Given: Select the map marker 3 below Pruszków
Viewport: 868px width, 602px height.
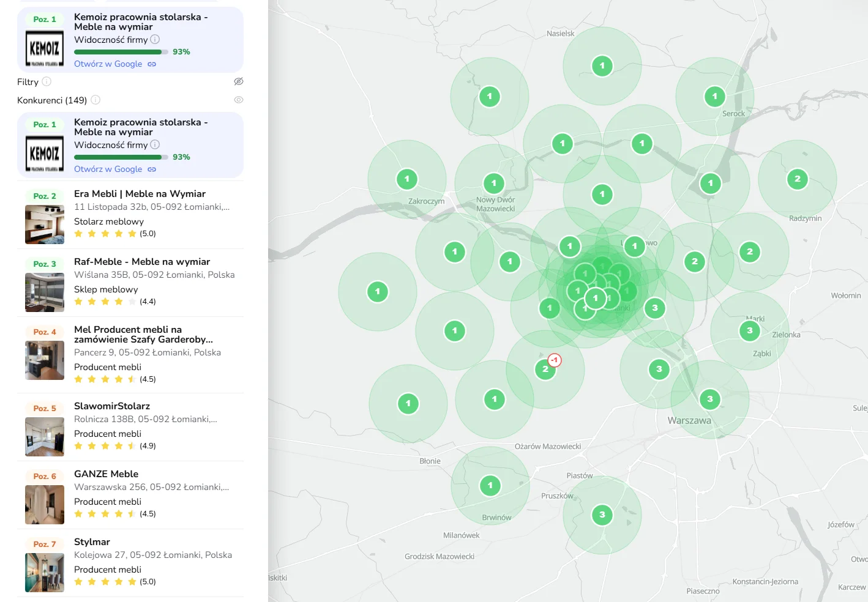Looking at the screenshot, I should coord(602,515).
